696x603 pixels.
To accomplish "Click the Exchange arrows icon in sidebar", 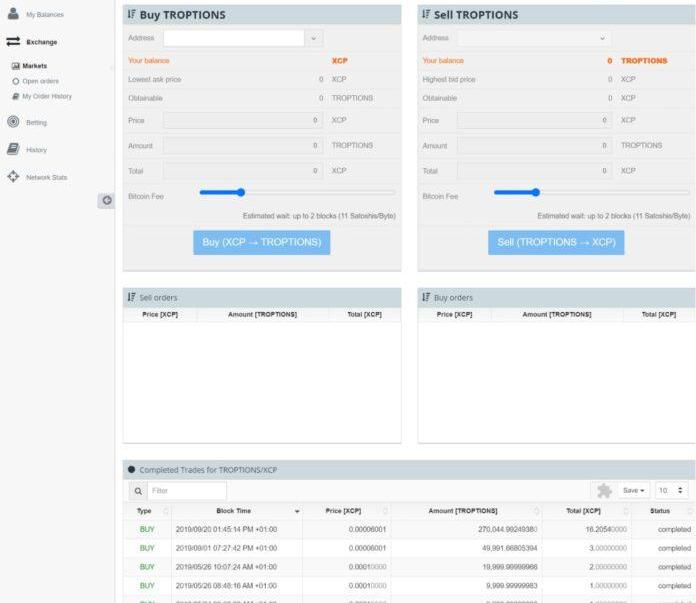I will click(13, 42).
